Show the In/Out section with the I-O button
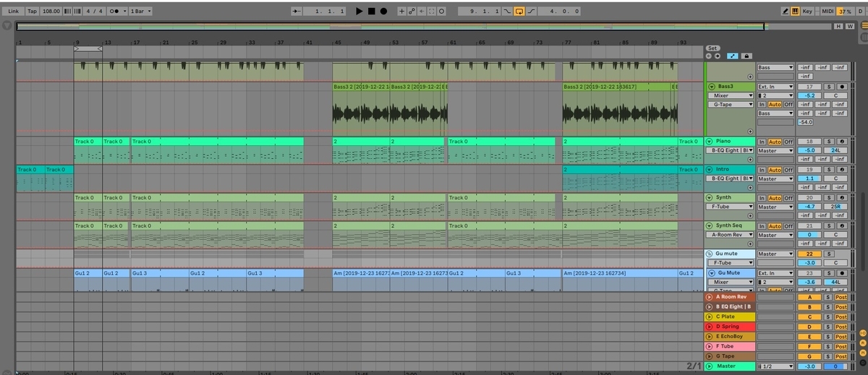Screen dimensions: 868x375 (x=862, y=332)
